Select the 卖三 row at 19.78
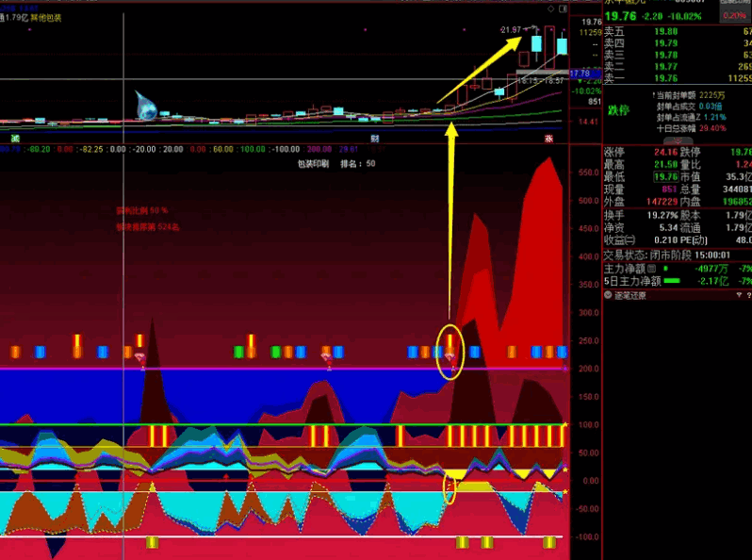Screen dimensions: 752x560 tap(678, 55)
